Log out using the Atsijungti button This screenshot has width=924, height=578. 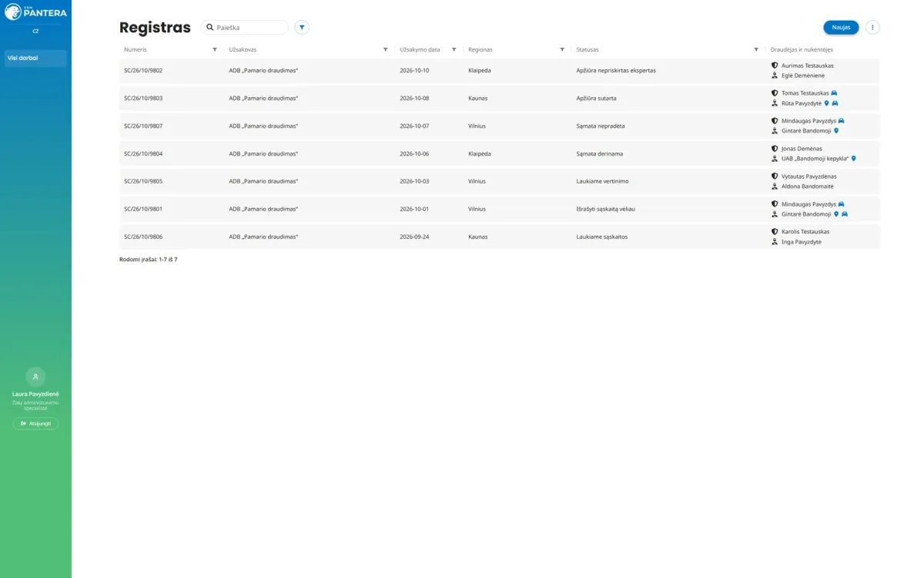[35, 423]
